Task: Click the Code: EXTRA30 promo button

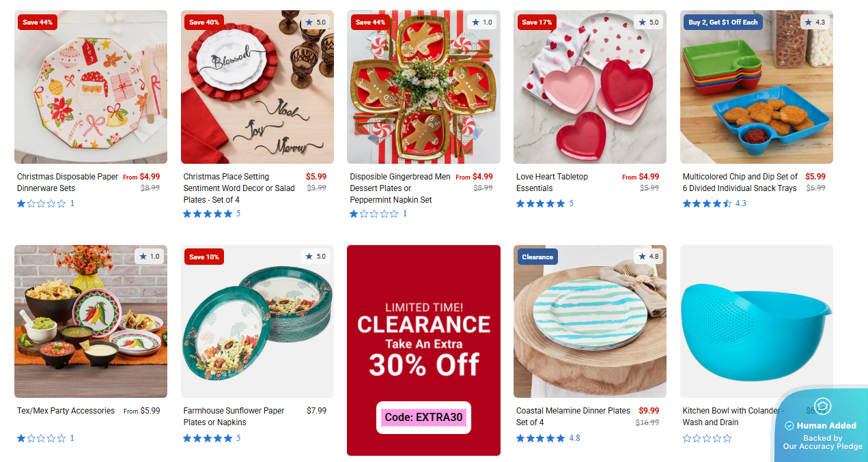Action: tap(423, 418)
